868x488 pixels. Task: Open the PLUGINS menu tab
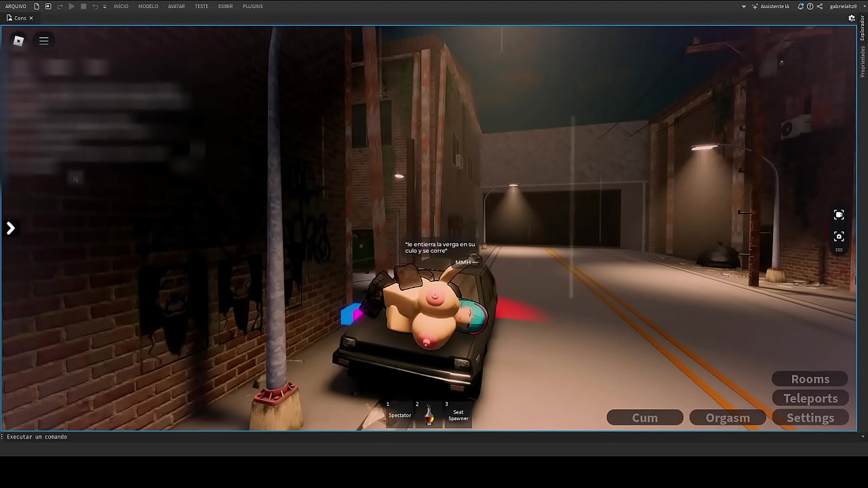coord(252,6)
